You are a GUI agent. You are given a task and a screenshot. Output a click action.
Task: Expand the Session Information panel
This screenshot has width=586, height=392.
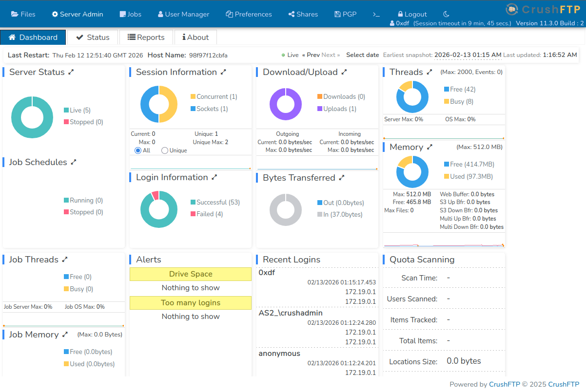pos(223,72)
